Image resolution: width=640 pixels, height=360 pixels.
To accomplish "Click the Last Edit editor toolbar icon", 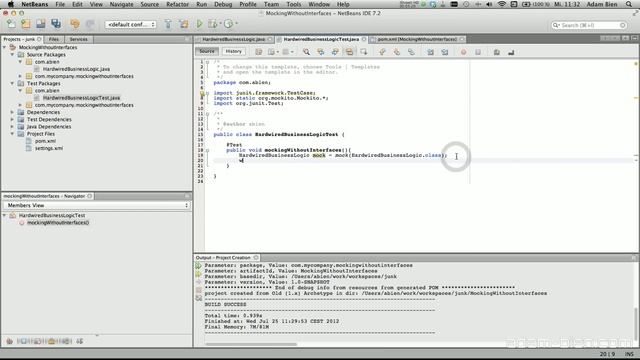I will pos(259,52).
